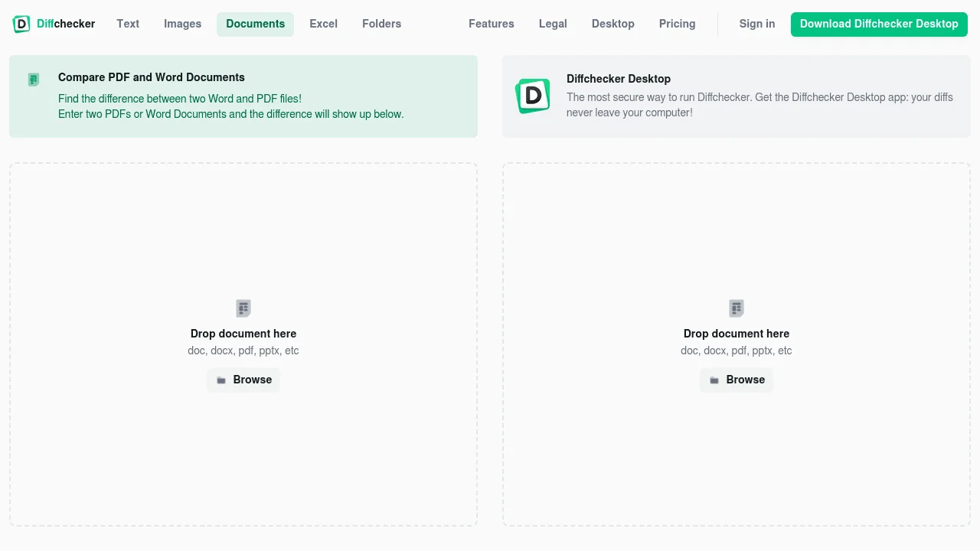Select the Documents tab

point(255,24)
